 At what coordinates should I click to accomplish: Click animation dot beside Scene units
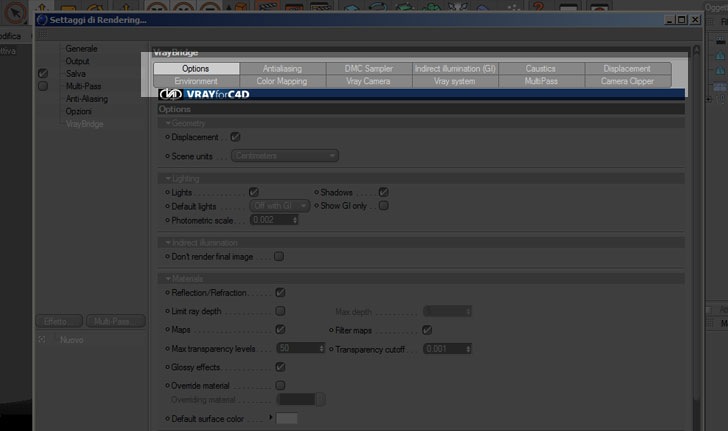167,156
